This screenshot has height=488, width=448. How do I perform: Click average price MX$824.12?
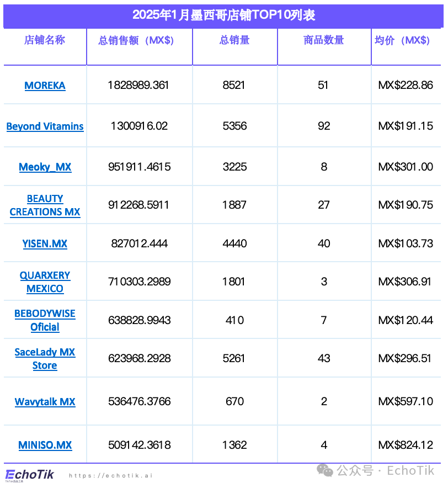406,445
